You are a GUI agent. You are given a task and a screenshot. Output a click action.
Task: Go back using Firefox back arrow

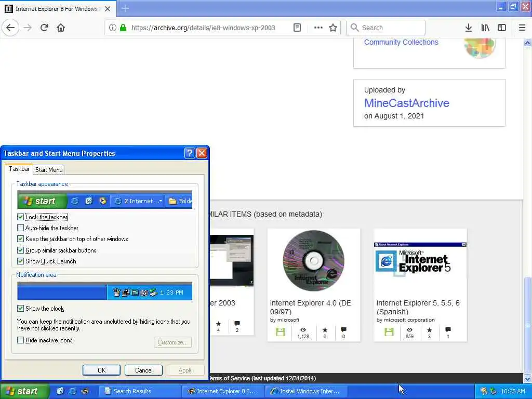tap(10, 28)
